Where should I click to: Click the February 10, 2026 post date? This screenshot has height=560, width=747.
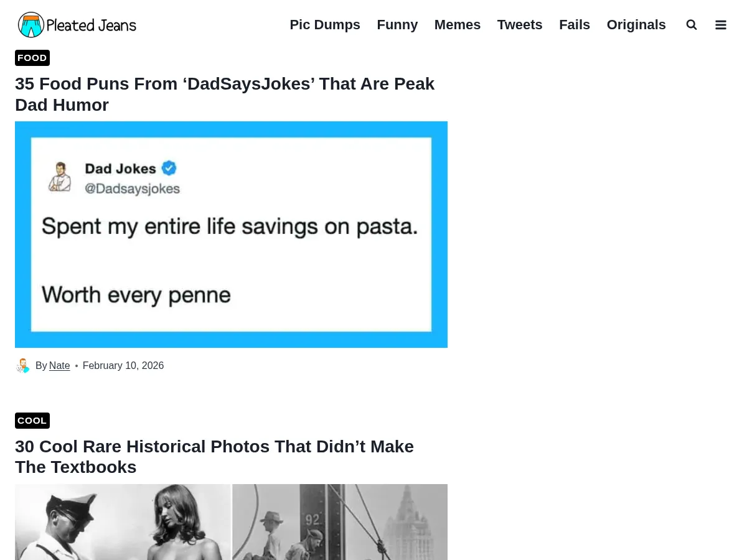point(123,366)
